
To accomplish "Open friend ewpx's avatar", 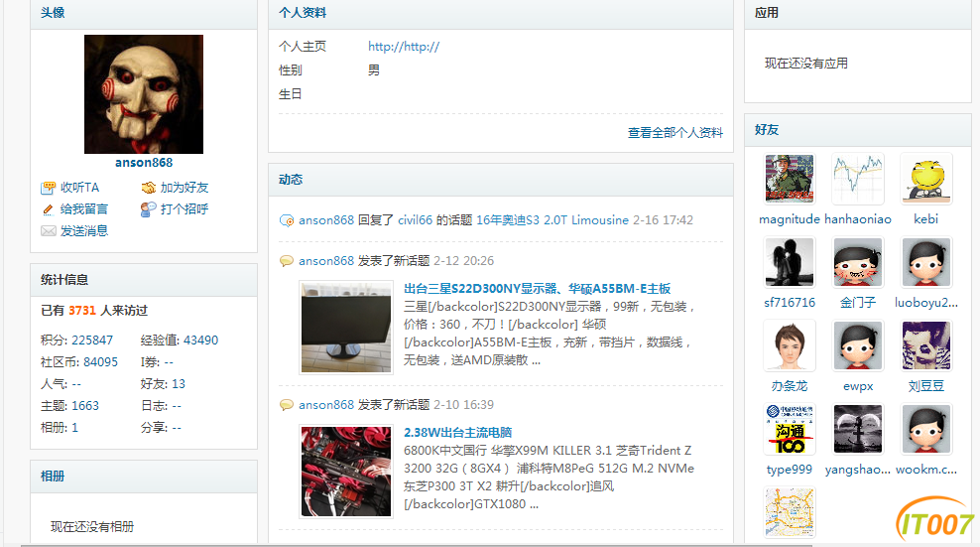I will (x=857, y=345).
